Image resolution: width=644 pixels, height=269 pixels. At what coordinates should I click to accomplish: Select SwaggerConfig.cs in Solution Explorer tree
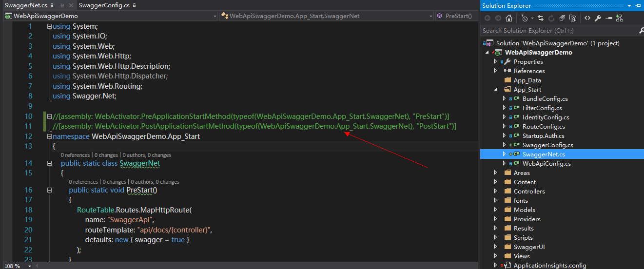(548, 145)
